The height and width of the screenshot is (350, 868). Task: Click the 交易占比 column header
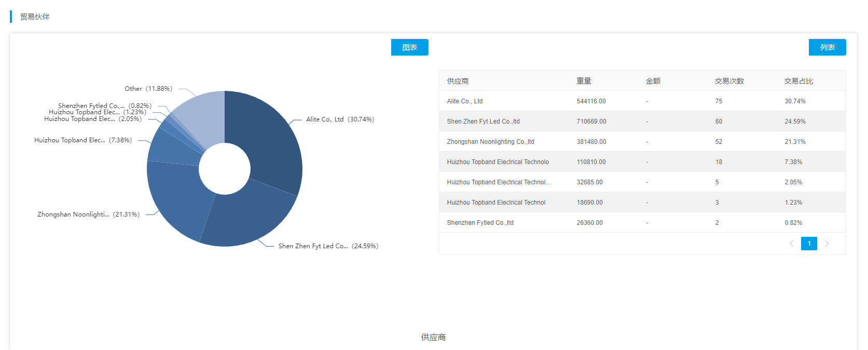[x=798, y=81]
